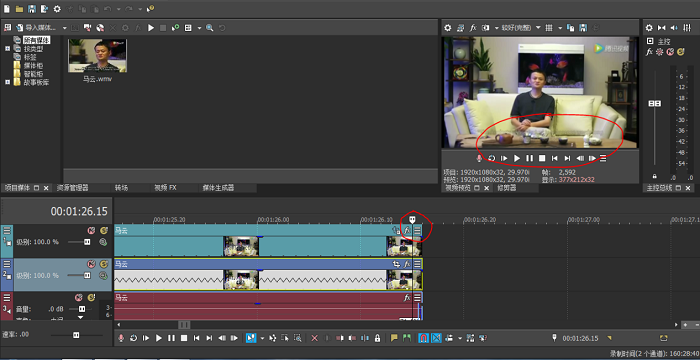
Task: Switch to the 转场 tab
Action: pyautogui.click(x=121, y=188)
